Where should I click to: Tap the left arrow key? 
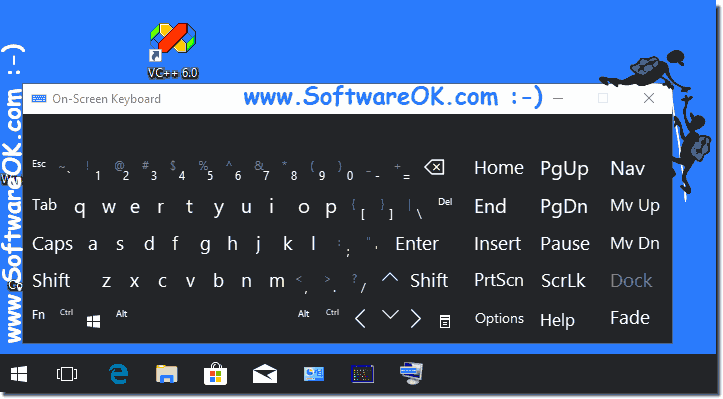[x=361, y=319]
